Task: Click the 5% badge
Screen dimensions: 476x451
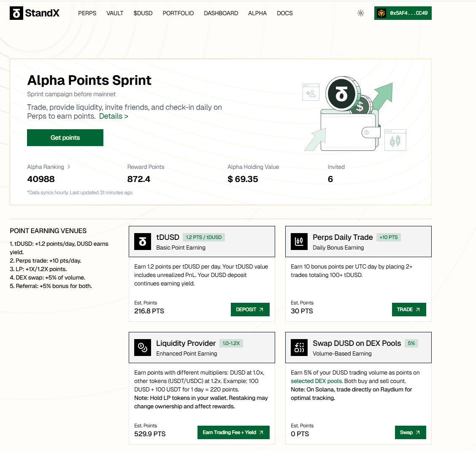Action: pyautogui.click(x=411, y=343)
